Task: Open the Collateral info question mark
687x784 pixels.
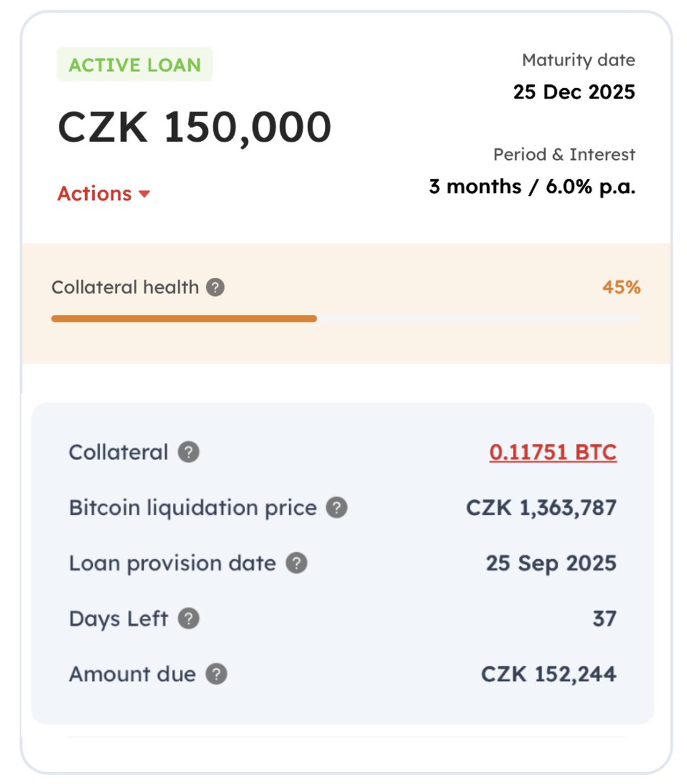Action: pos(189,452)
